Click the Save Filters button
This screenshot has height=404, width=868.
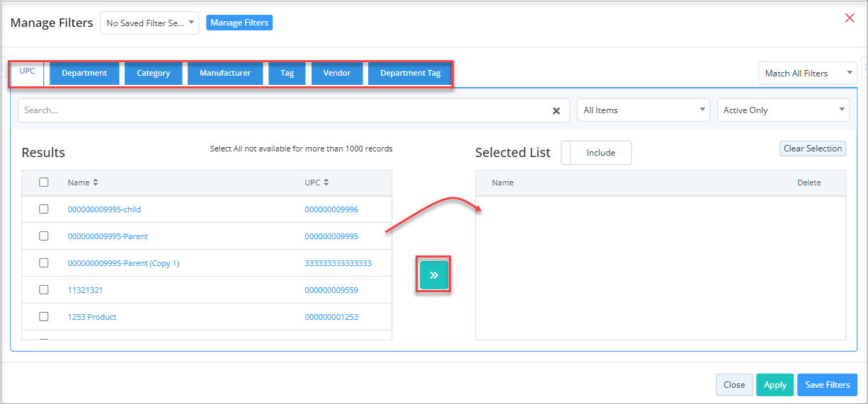point(827,385)
